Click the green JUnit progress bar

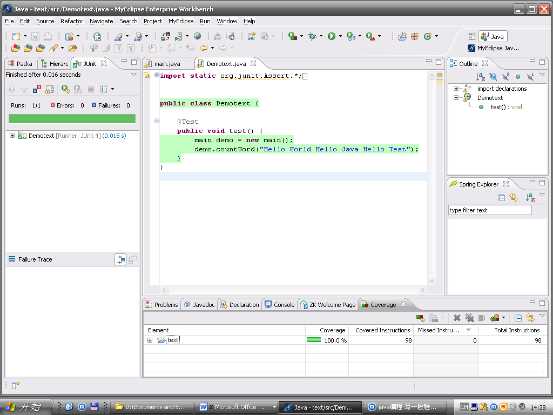[72, 118]
